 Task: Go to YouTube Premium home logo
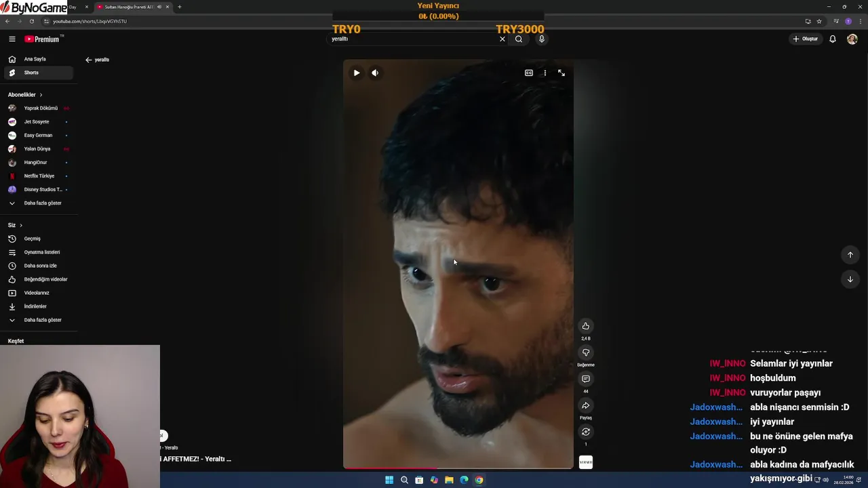pyautogui.click(x=42, y=39)
